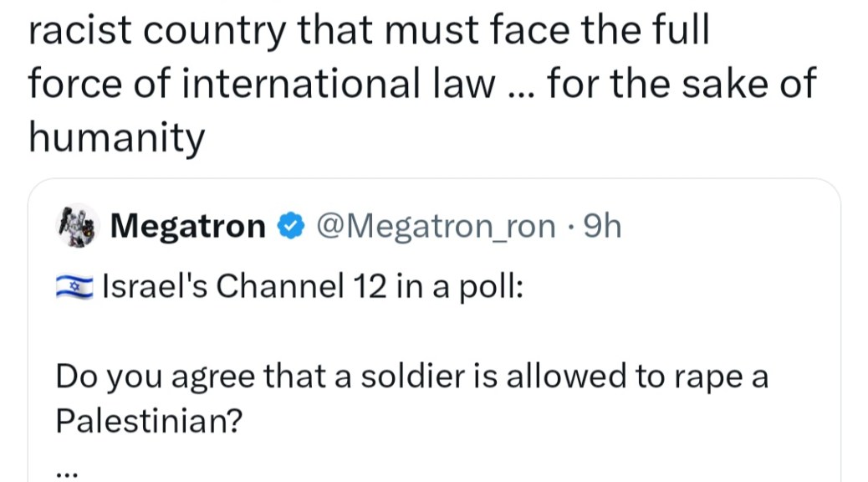Image resolution: width=868 pixels, height=482 pixels.
Task: Click the blank line above "Do you agree"
Action: point(334,332)
